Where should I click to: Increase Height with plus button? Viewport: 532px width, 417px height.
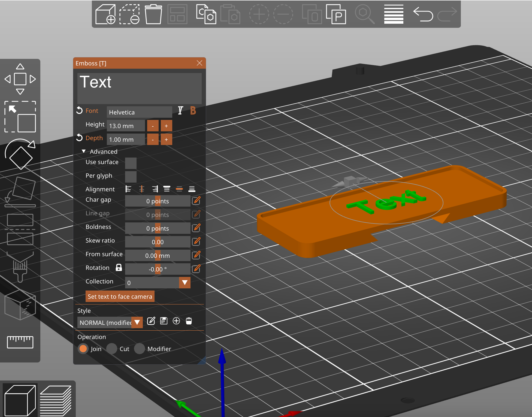pyautogui.click(x=166, y=126)
